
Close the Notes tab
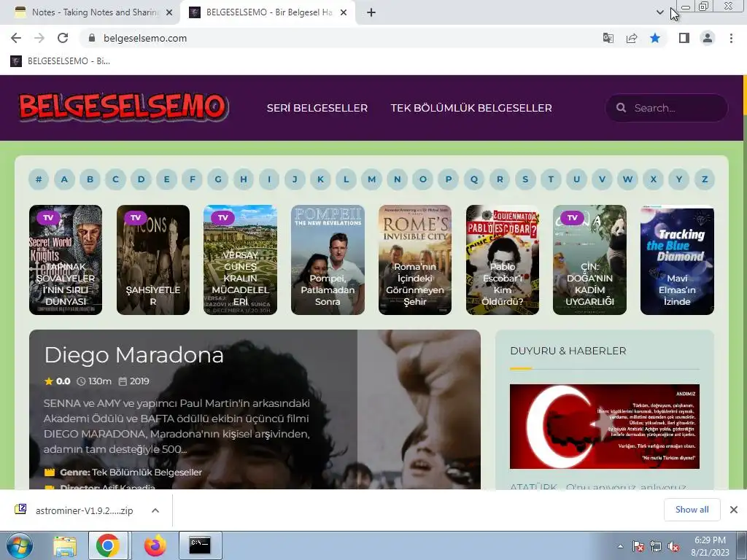(x=169, y=13)
